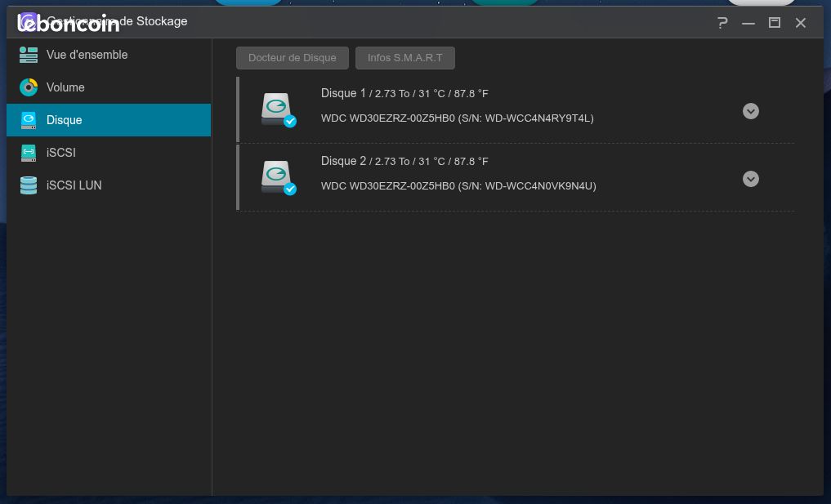
Task: Open the iSCSI section
Action: pyautogui.click(x=109, y=153)
